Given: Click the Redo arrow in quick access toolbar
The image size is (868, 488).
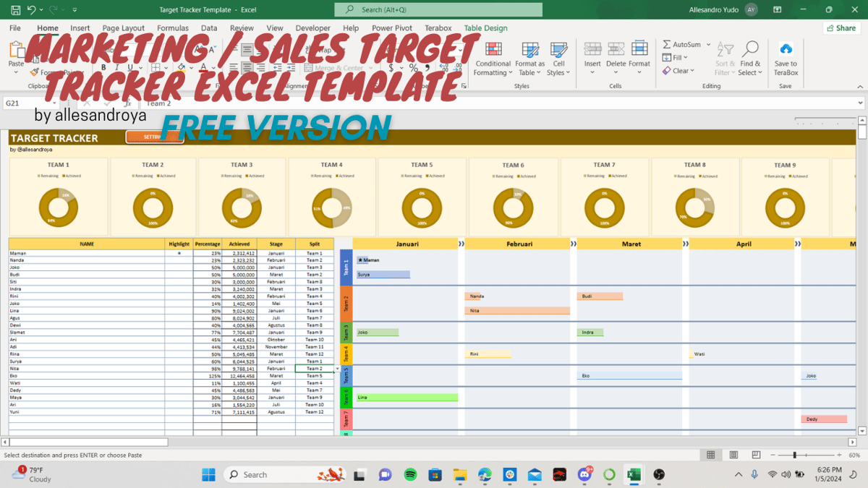Looking at the screenshot, I should (54, 10).
